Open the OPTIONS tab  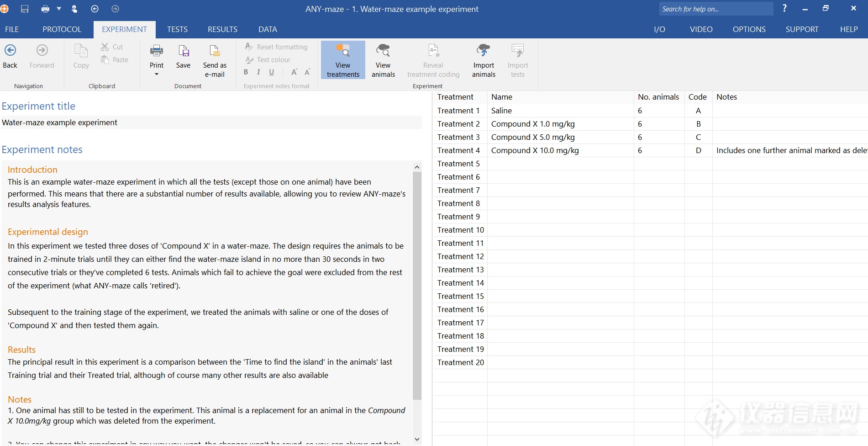point(749,29)
